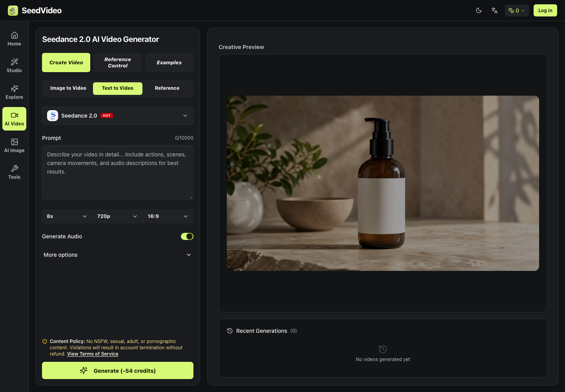Toggle the Generate Audio switch
Viewport: 565px width, 392px height.
187,236
